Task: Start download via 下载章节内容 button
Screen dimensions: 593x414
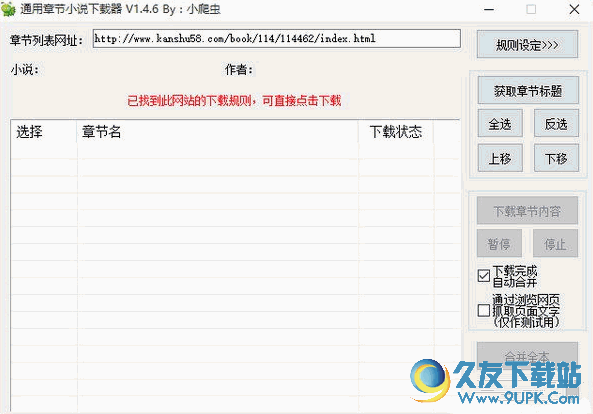Action: [x=527, y=211]
